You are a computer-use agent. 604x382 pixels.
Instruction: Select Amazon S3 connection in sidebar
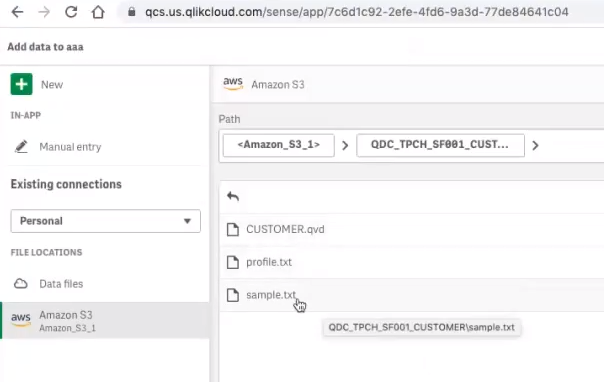point(106,320)
